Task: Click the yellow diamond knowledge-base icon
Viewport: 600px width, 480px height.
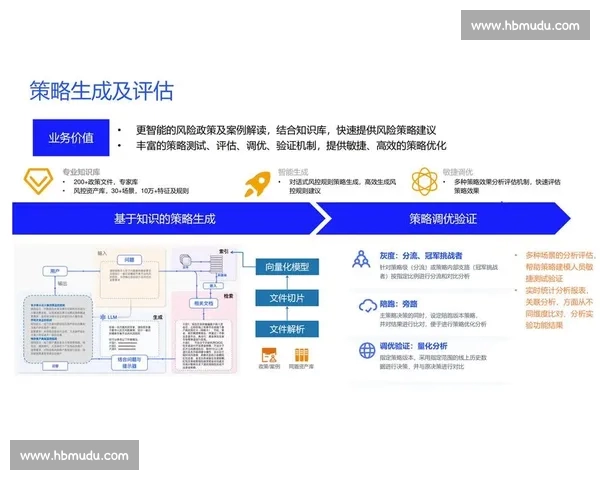Action: tap(38, 181)
